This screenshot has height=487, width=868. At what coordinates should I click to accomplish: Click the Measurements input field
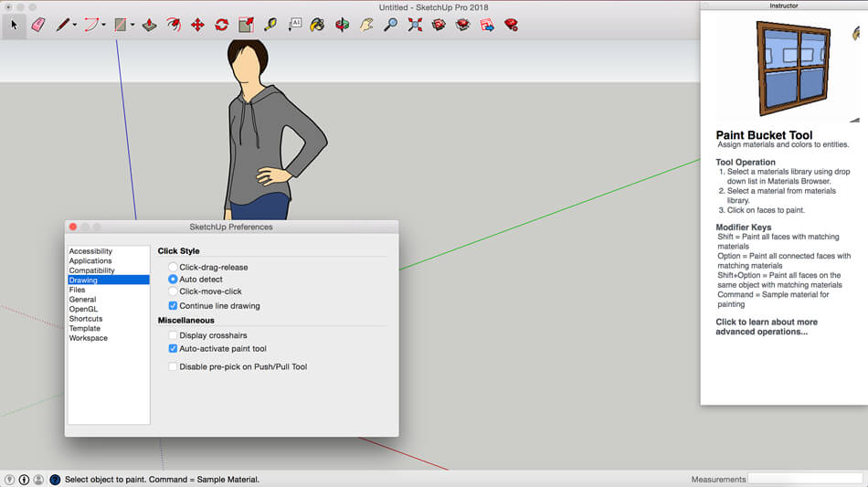(805, 480)
